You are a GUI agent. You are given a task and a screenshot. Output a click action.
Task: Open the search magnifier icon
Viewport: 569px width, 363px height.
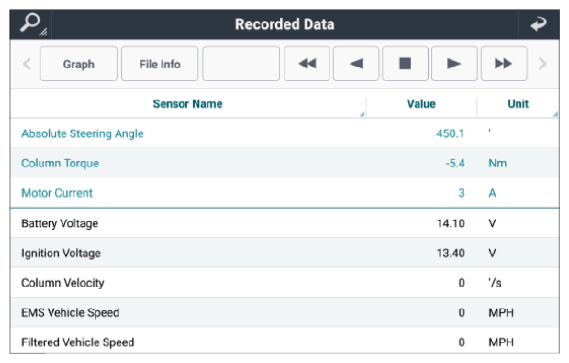click(x=31, y=24)
